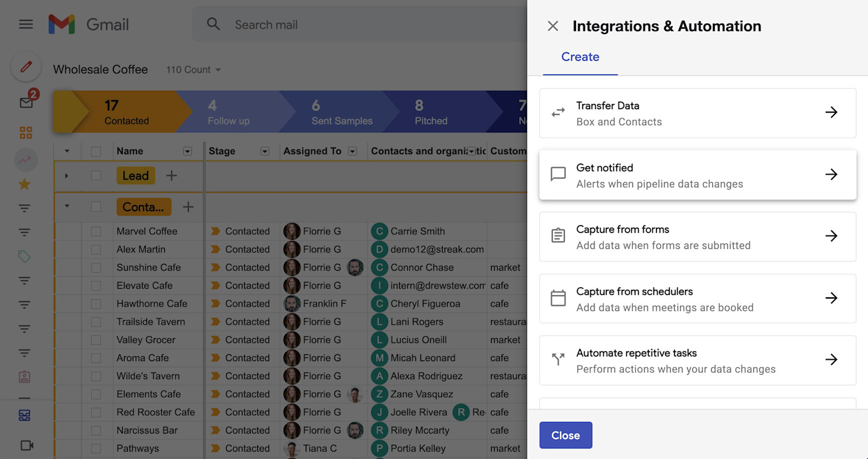Select the yellow star icon in sidebar
Screen dimensions: 868x459
(25, 184)
